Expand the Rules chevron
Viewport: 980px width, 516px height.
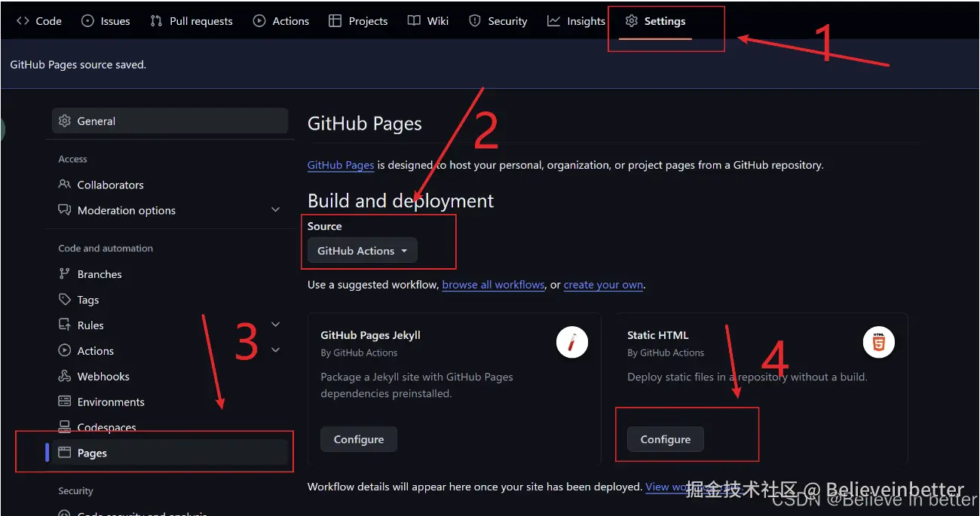point(275,325)
